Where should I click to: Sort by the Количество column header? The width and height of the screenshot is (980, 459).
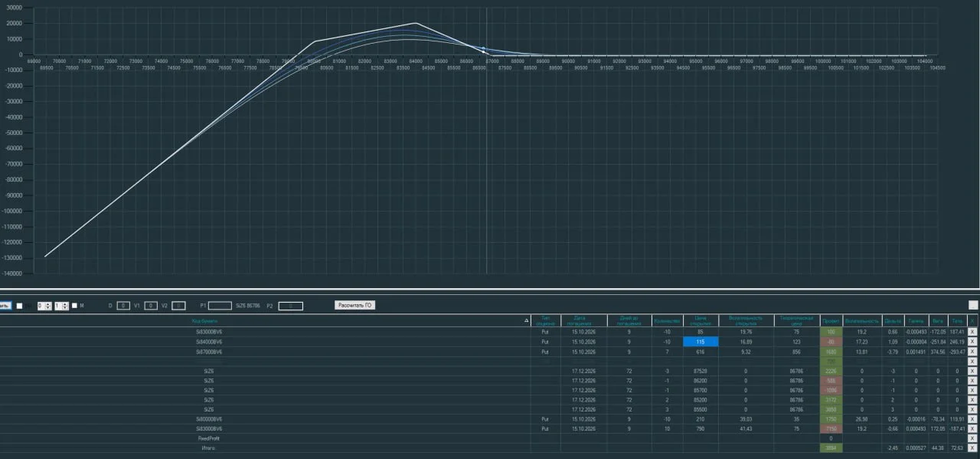pos(667,320)
